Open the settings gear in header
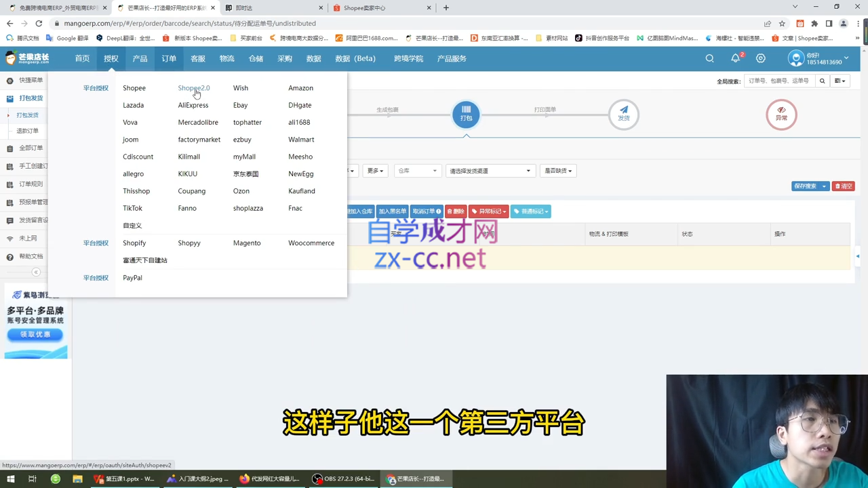 [x=761, y=58]
